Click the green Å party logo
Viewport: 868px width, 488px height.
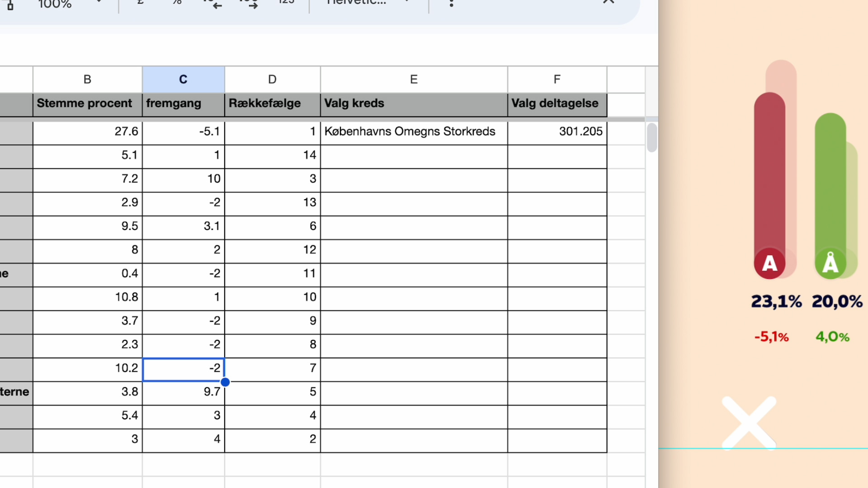pos(830,263)
